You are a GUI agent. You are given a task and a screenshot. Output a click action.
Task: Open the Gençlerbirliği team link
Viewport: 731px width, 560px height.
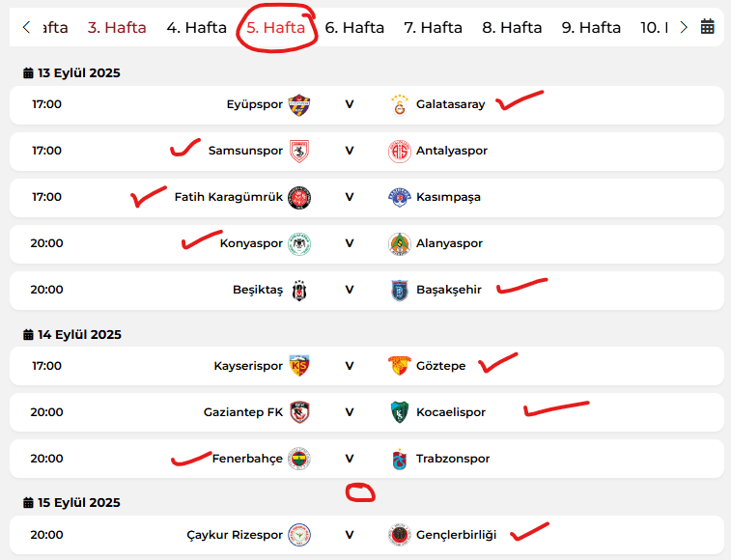point(457,535)
